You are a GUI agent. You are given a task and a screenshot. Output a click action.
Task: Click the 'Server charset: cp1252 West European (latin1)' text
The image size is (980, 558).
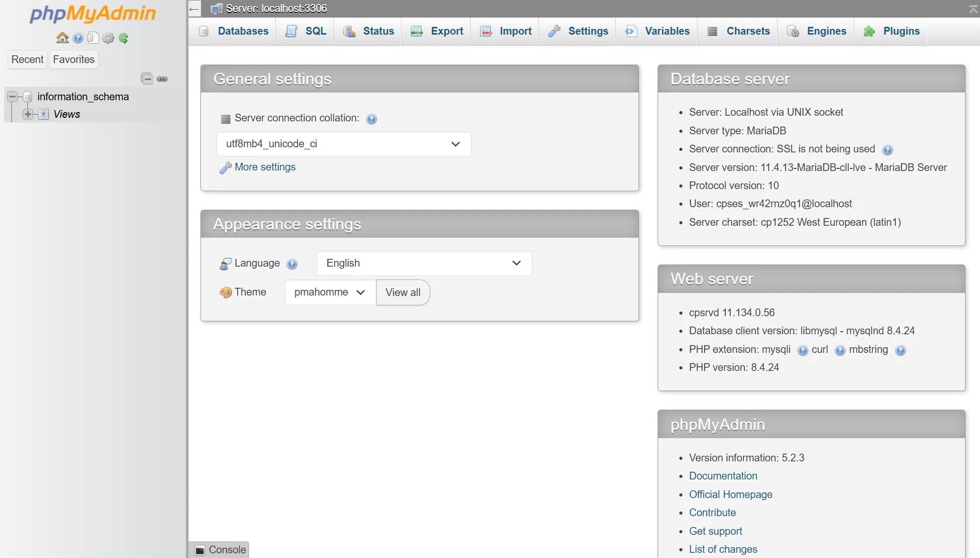point(795,222)
